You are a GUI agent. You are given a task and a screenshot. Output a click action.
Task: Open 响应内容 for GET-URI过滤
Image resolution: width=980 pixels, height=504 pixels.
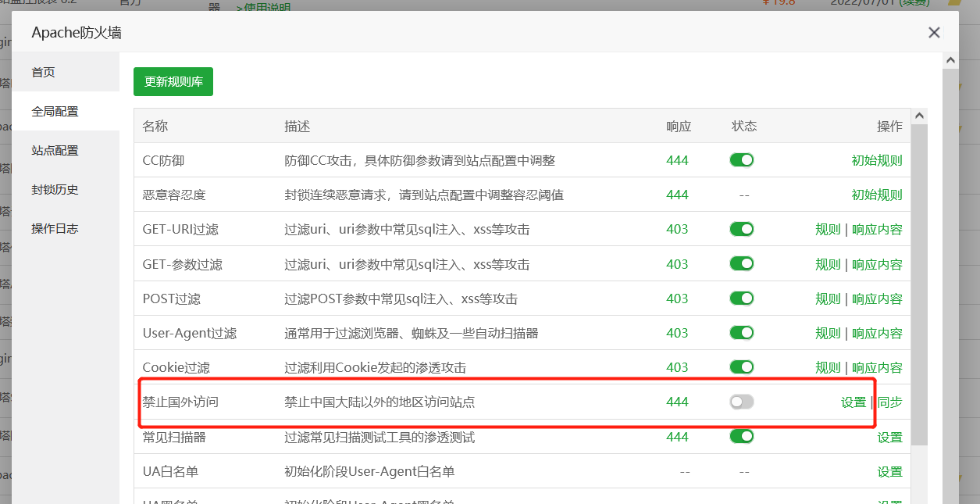click(x=877, y=229)
